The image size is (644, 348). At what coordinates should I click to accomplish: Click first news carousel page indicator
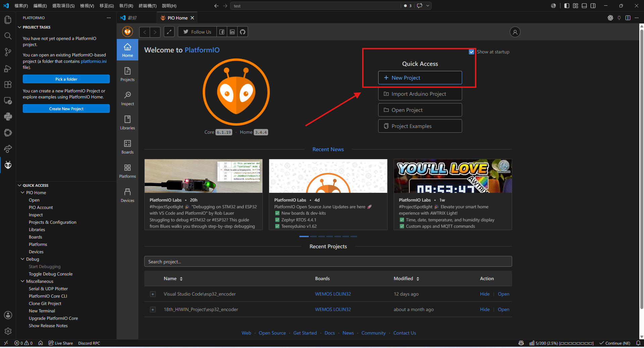tap(304, 236)
